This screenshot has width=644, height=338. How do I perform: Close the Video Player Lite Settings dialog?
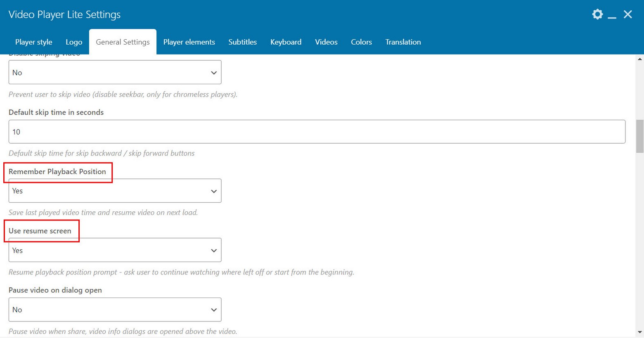click(x=628, y=14)
